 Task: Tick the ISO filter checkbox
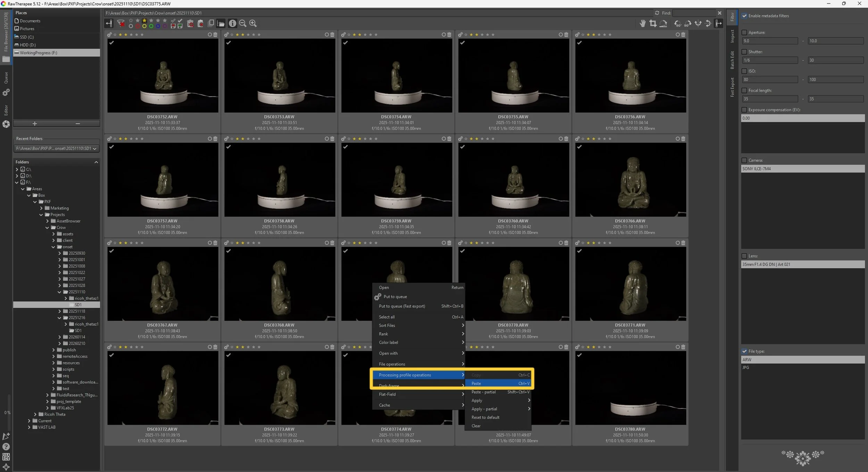pyautogui.click(x=744, y=71)
